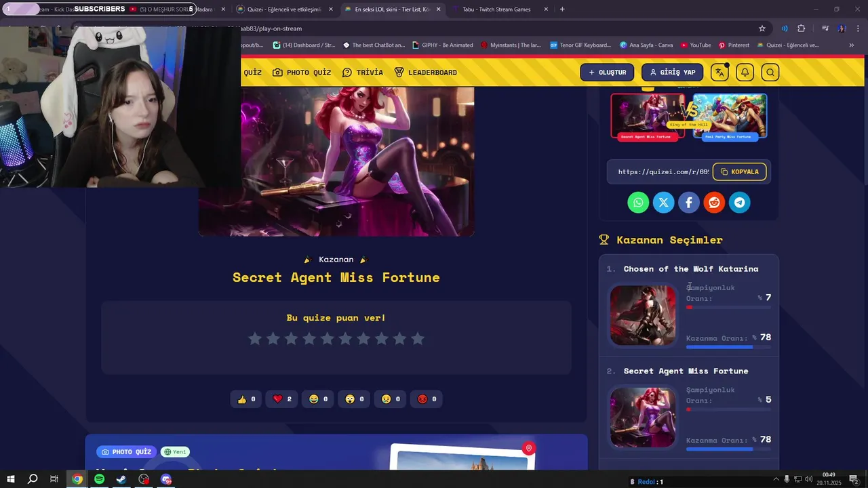Open The best ChatBot bookmark
868x488 pixels.
pyautogui.click(x=374, y=45)
